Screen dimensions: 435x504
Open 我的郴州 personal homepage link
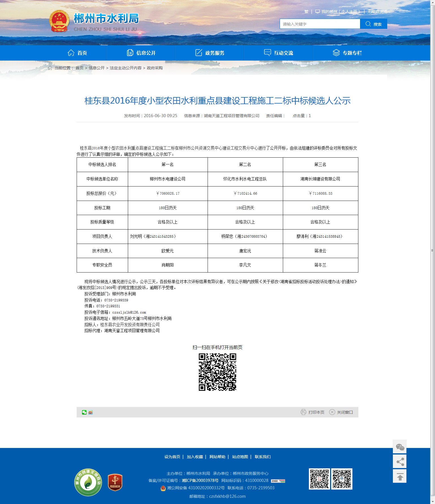tap(341, 12)
